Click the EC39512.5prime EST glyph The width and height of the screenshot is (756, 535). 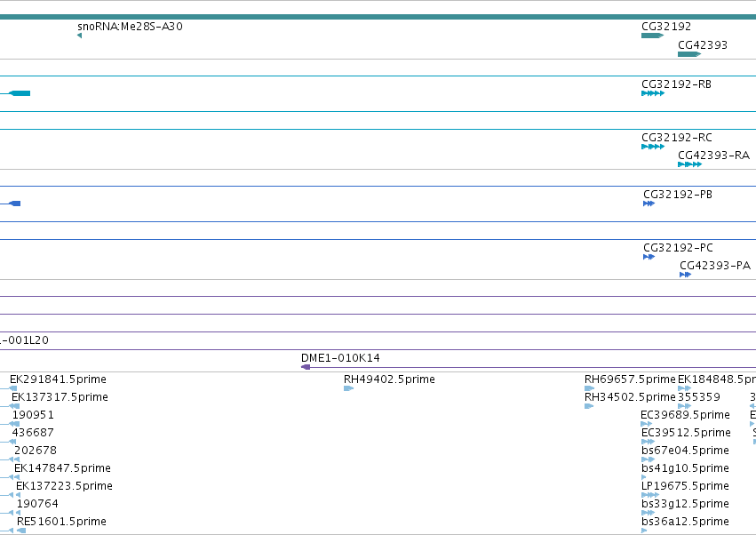[648, 442]
